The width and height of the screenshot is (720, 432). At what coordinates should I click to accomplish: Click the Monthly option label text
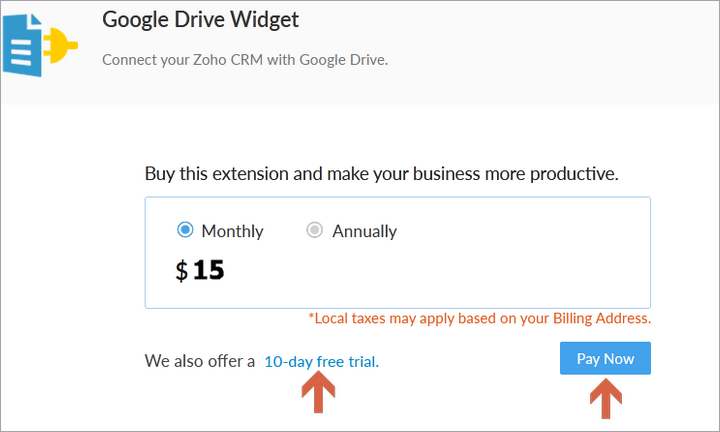[232, 231]
